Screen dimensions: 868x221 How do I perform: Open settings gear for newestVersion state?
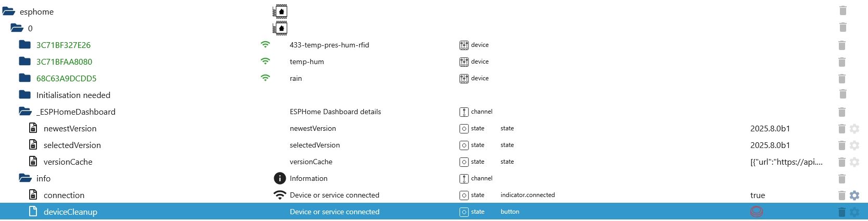[854, 129]
